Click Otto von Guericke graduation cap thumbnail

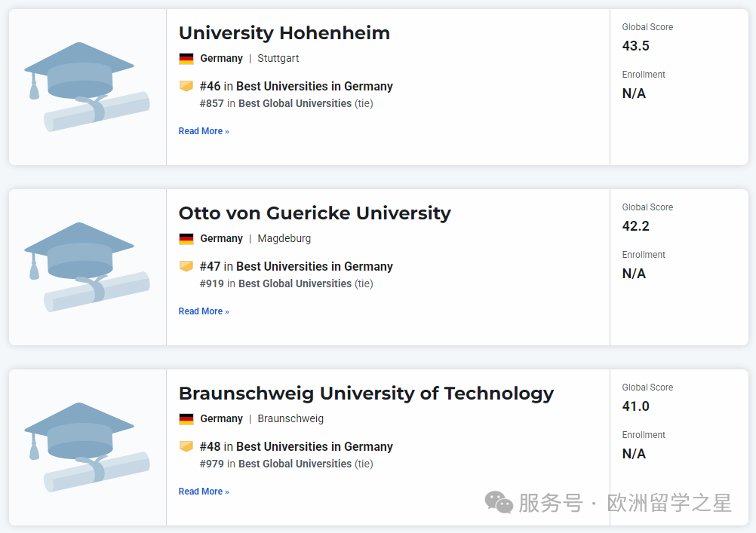point(87,267)
